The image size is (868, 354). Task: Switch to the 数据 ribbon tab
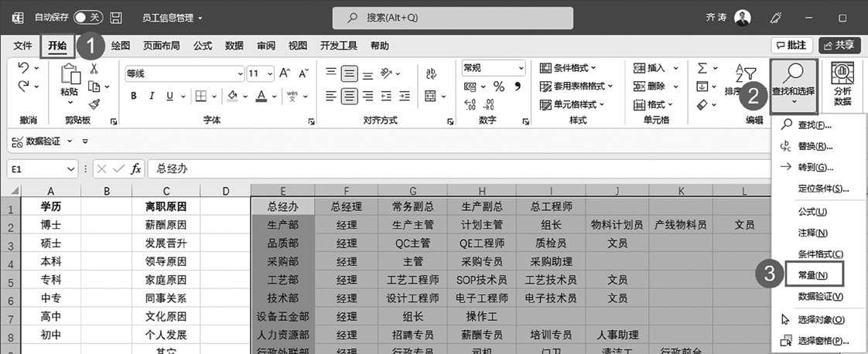click(x=234, y=46)
